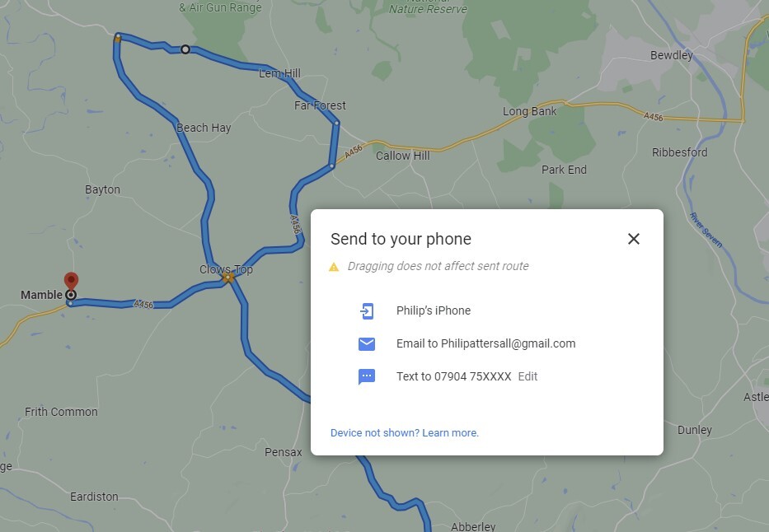769x532 pixels.
Task: Click the send-to-device icon beside Philip's iPhone
Action: tap(367, 310)
